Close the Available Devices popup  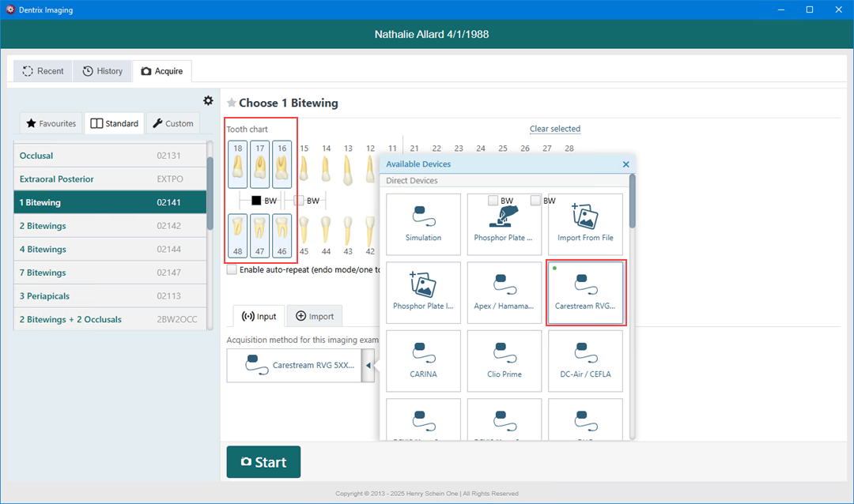(x=625, y=164)
